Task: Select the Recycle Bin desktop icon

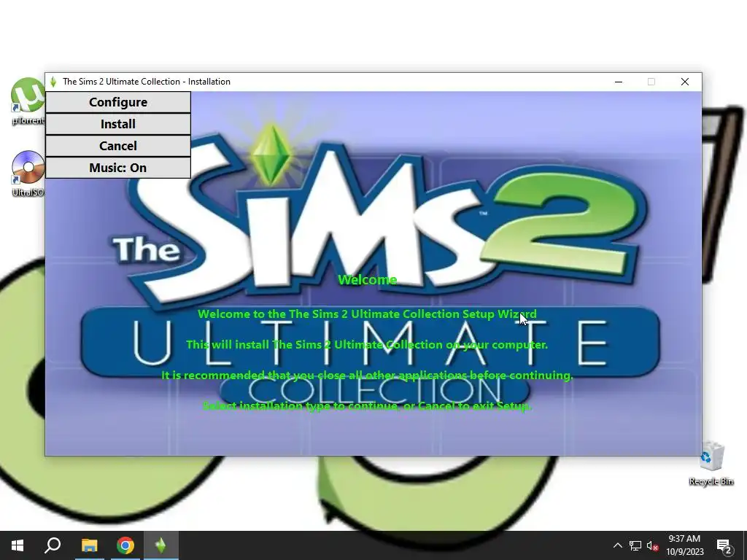Action: 711,464
